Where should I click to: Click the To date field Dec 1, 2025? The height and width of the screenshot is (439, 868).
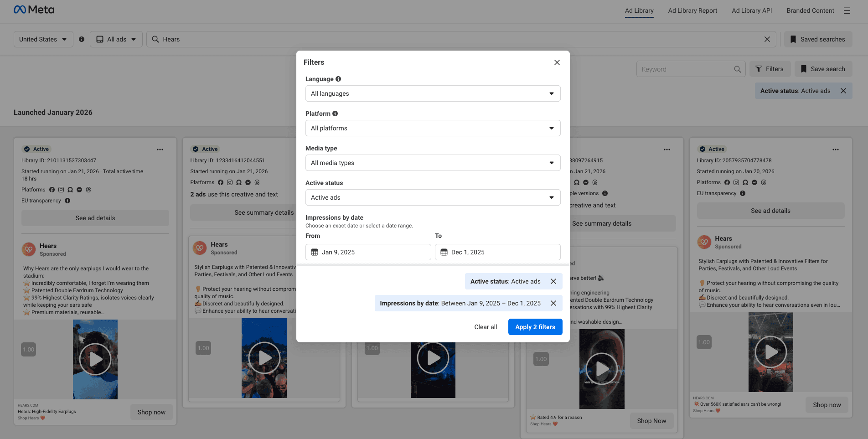pyautogui.click(x=498, y=252)
